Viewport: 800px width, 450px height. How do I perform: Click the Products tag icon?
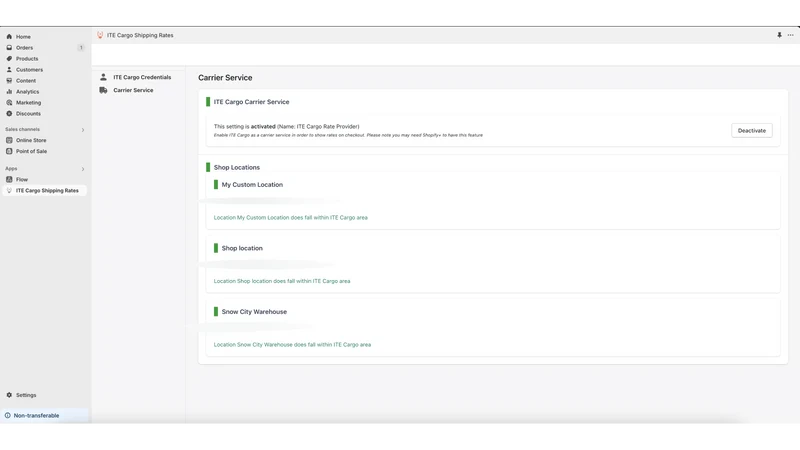9,59
